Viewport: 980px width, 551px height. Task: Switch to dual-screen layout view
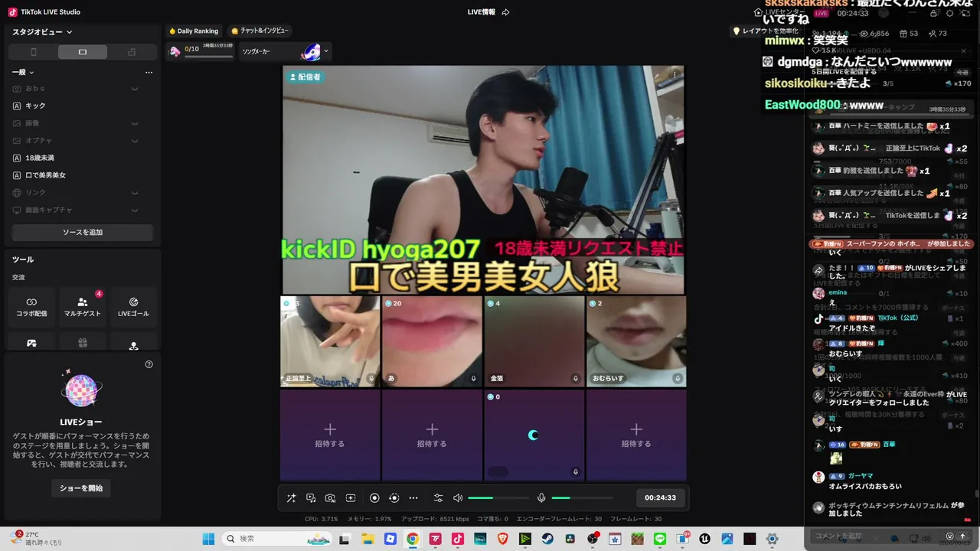[x=132, y=52]
